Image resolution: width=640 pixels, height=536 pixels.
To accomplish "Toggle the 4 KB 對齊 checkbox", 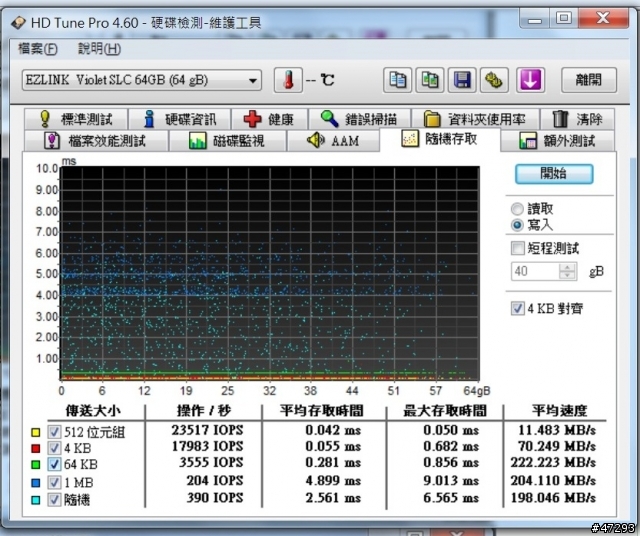I will (x=518, y=308).
